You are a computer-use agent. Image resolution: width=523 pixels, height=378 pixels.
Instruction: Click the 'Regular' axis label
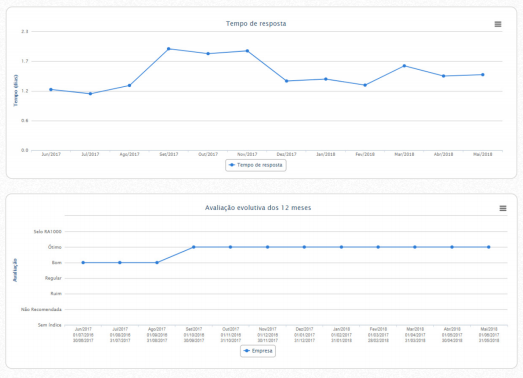pos(53,278)
